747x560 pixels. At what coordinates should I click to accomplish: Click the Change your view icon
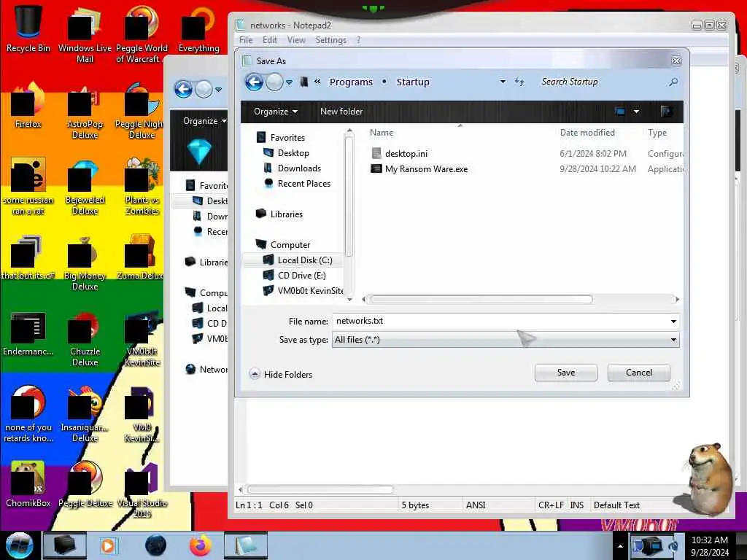620,112
